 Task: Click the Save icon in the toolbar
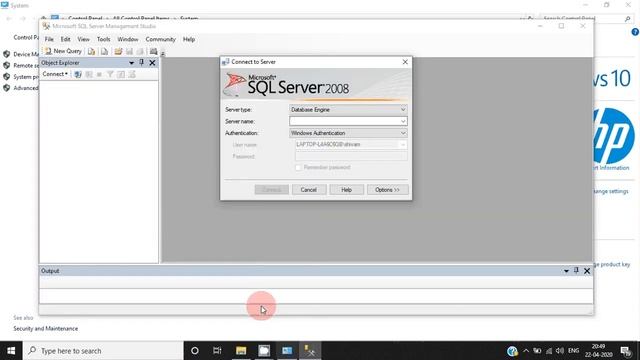pos(129,51)
